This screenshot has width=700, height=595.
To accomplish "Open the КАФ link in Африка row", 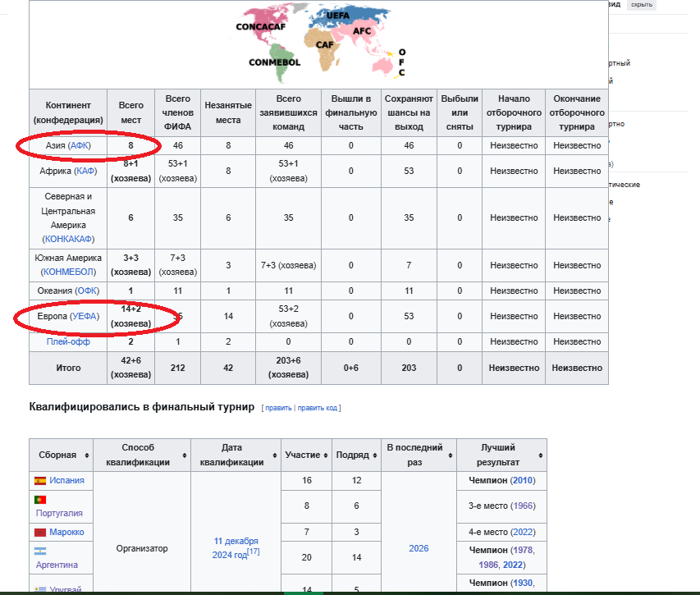I will [x=85, y=171].
